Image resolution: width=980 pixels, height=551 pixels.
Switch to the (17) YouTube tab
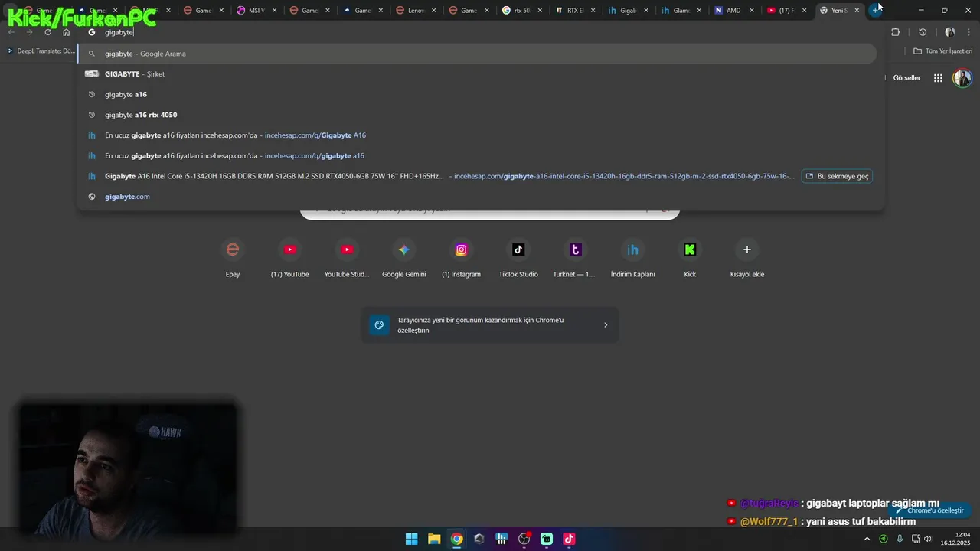click(x=786, y=11)
